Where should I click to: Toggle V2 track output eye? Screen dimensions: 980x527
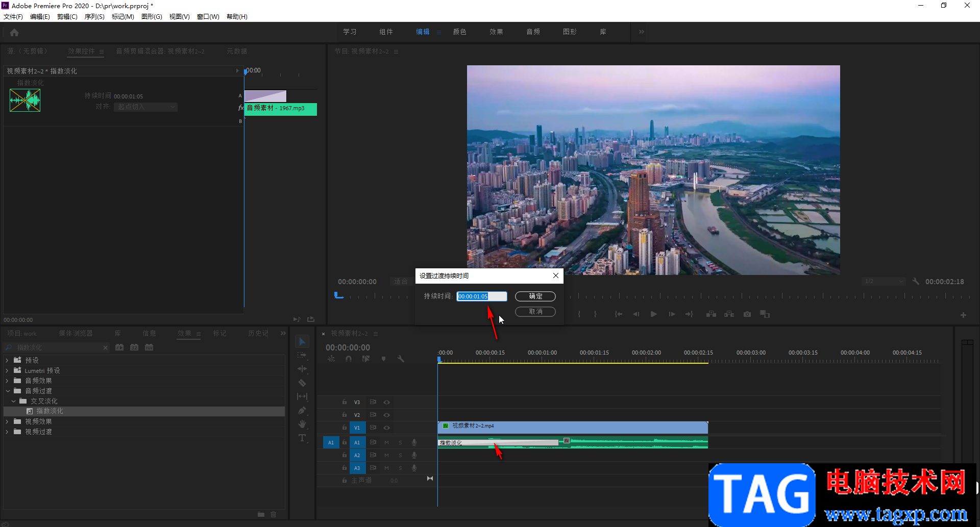point(386,415)
